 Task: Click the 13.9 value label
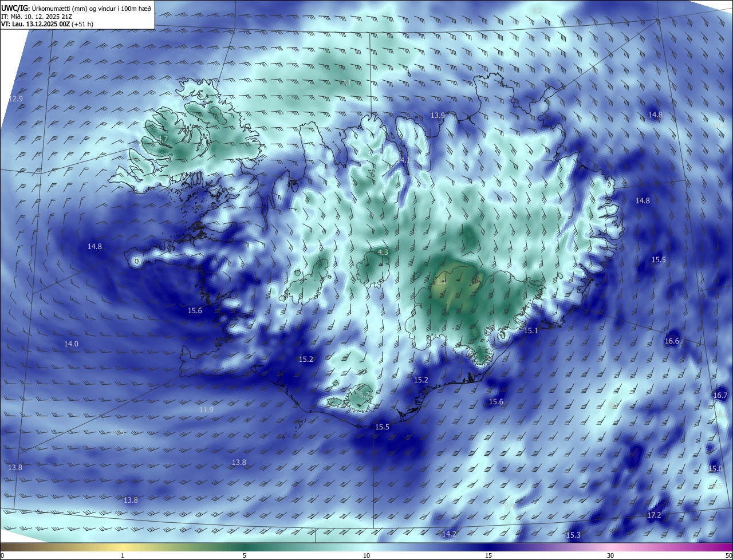tap(438, 116)
